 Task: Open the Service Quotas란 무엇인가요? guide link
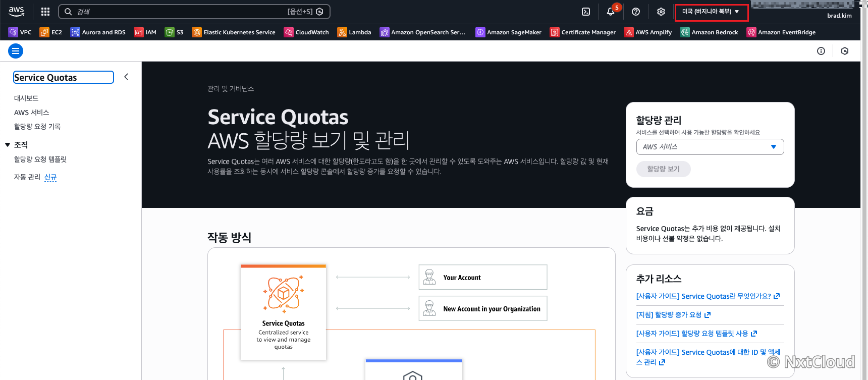[x=708, y=296]
